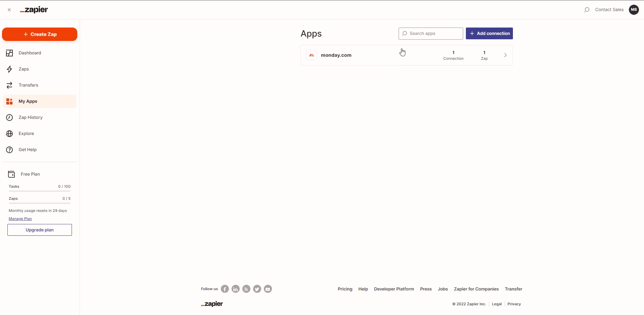Open the RSS feed icon
This screenshot has height=315, width=644.
(246, 289)
